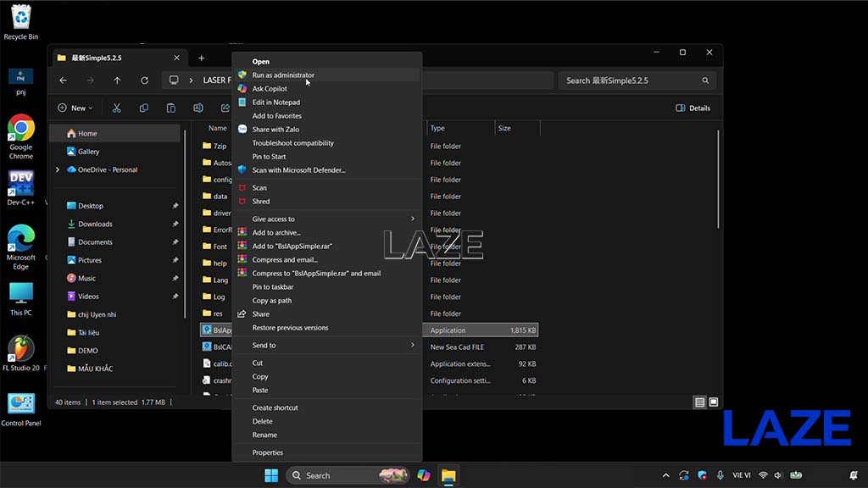Open DEMO folder in sidebar

pyautogui.click(x=115, y=351)
